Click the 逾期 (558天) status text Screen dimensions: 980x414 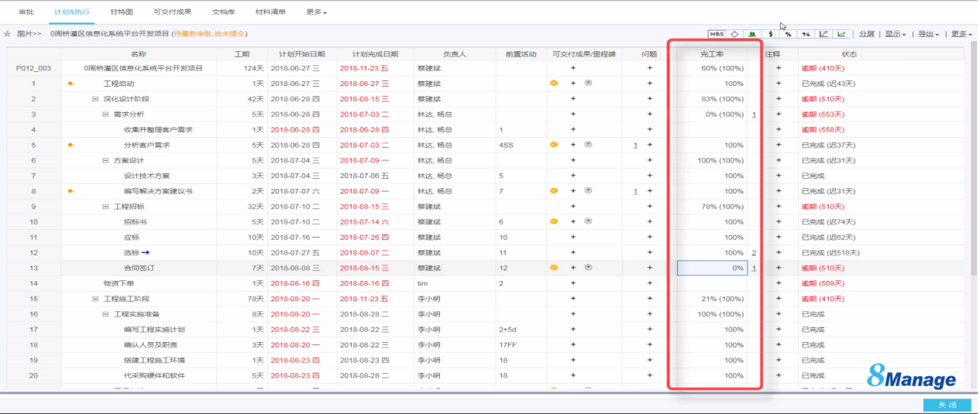[x=823, y=129]
